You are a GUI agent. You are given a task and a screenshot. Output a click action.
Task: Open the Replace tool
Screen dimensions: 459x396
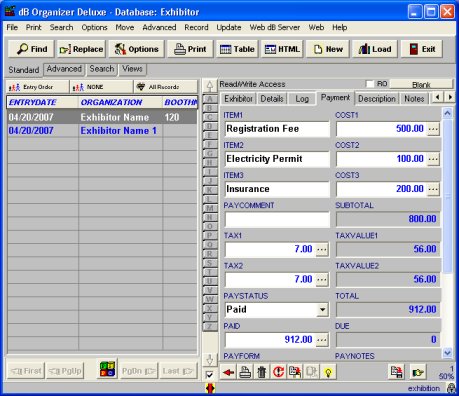click(x=81, y=49)
